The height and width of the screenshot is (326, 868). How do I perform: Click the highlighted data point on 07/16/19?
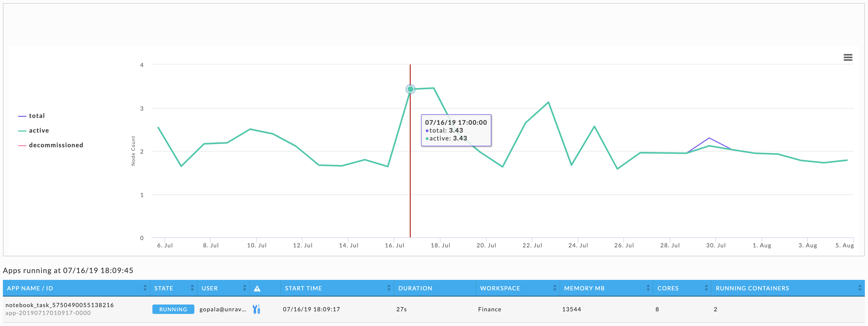pos(411,89)
